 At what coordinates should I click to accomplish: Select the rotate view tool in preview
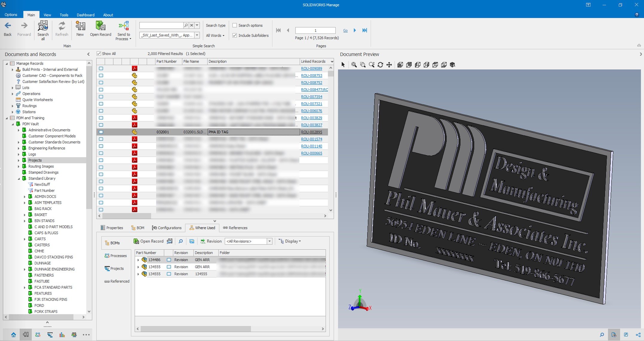click(380, 65)
